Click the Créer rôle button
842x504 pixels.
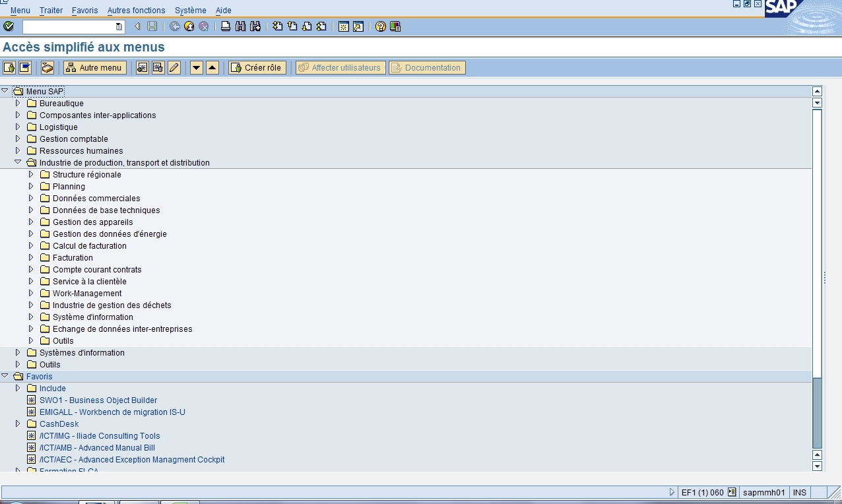pos(257,68)
